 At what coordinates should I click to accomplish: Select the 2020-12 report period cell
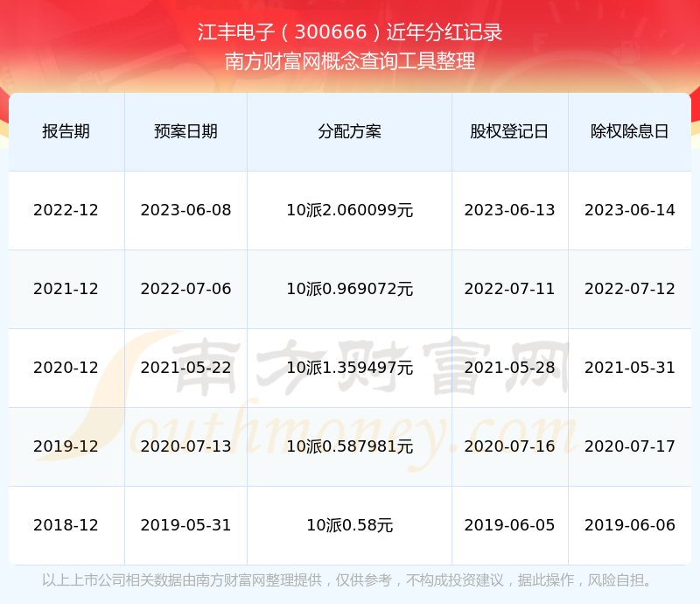66,368
